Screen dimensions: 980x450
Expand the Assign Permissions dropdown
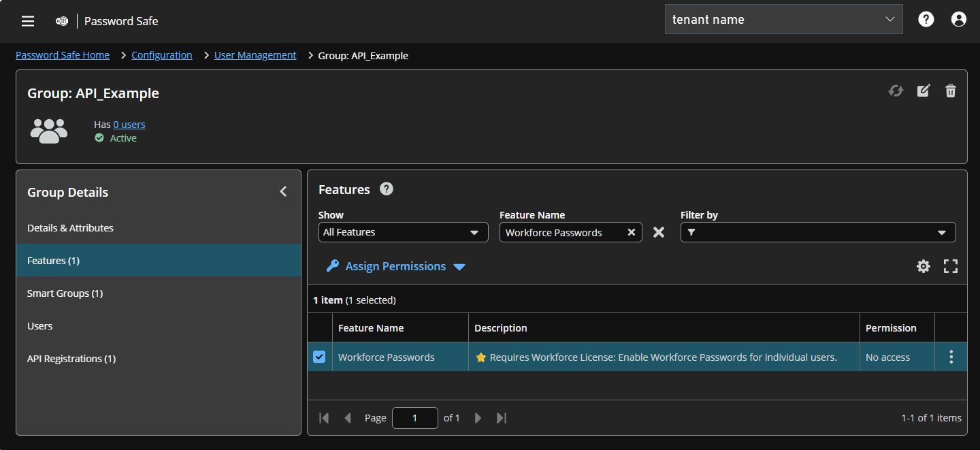(x=460, y=266)
